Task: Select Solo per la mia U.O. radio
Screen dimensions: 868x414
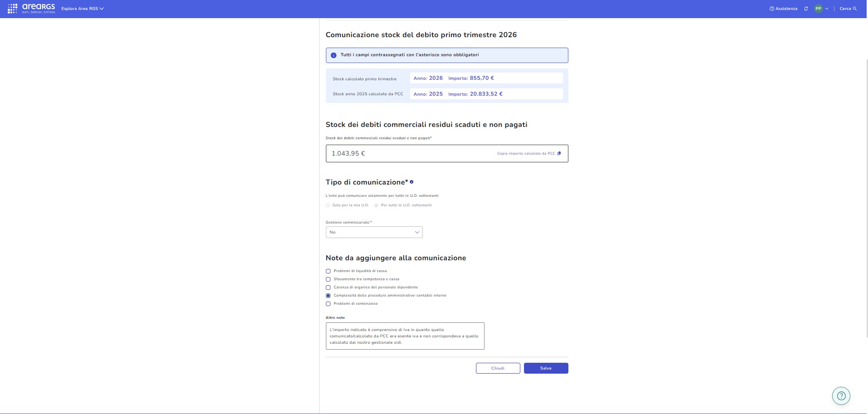Action: pyautogui.click(x=328, y=205)
